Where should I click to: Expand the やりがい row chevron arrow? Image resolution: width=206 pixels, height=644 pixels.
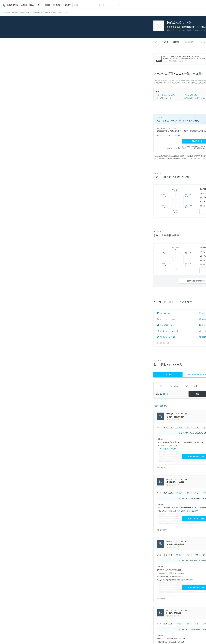194,313
